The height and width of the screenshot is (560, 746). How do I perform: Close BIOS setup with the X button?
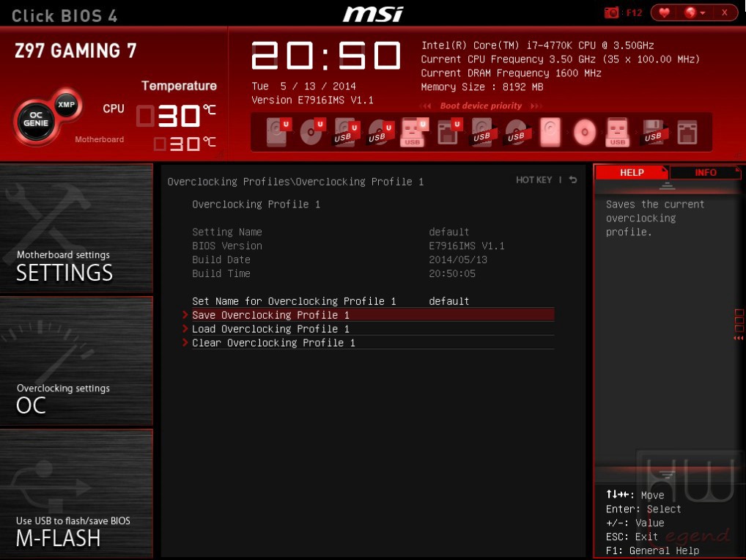pyautogui.click(x=724, y=13)
